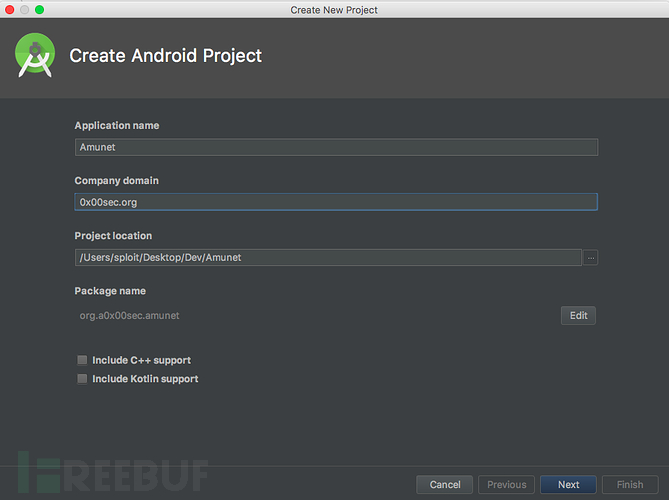This screenshot has width=669, height=500.
Task: Focus the Application name field containing Amunet
Action: pyautogui.click(x=336, y=147)
